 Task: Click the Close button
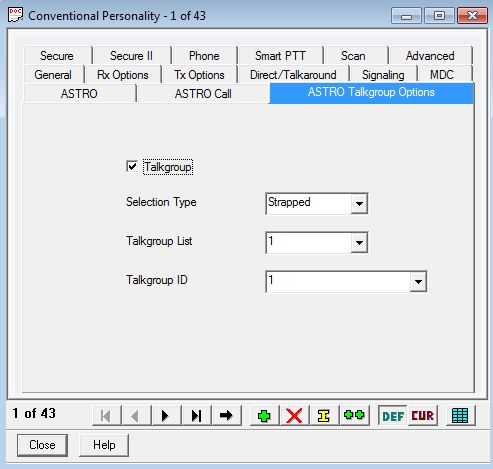pos(42,445)
